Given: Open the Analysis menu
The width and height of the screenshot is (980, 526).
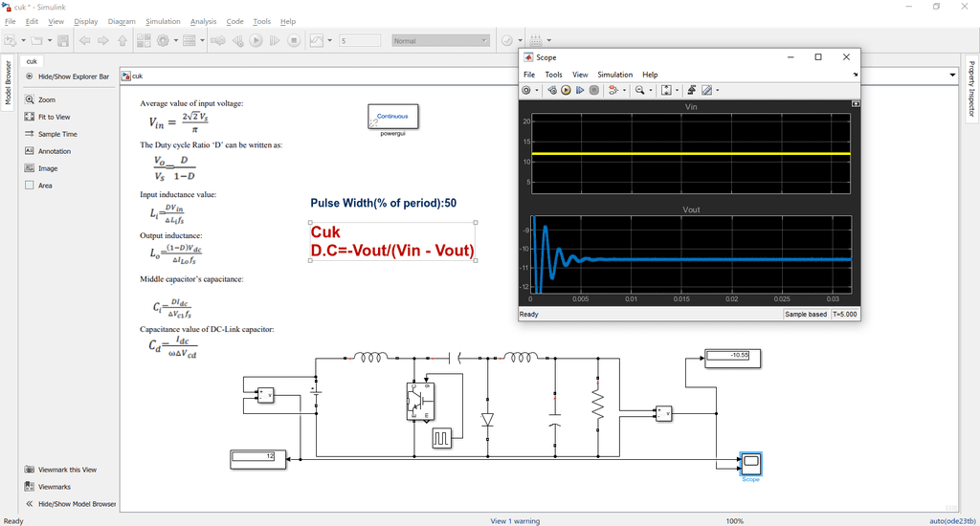Looking at the screenshot, I should [x=203, y=21].
